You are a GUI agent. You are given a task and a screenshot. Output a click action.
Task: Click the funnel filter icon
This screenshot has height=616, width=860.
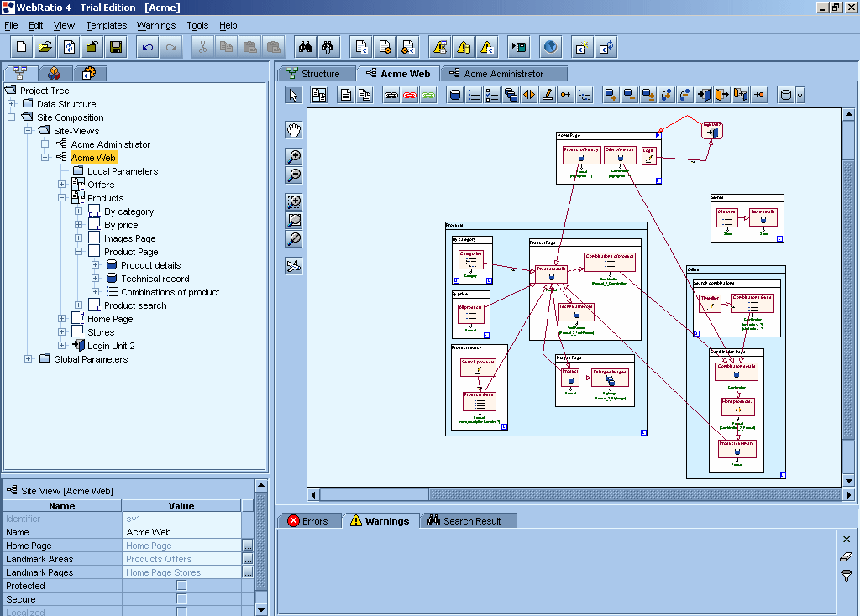pyautogui.click(x=847, y=576)
